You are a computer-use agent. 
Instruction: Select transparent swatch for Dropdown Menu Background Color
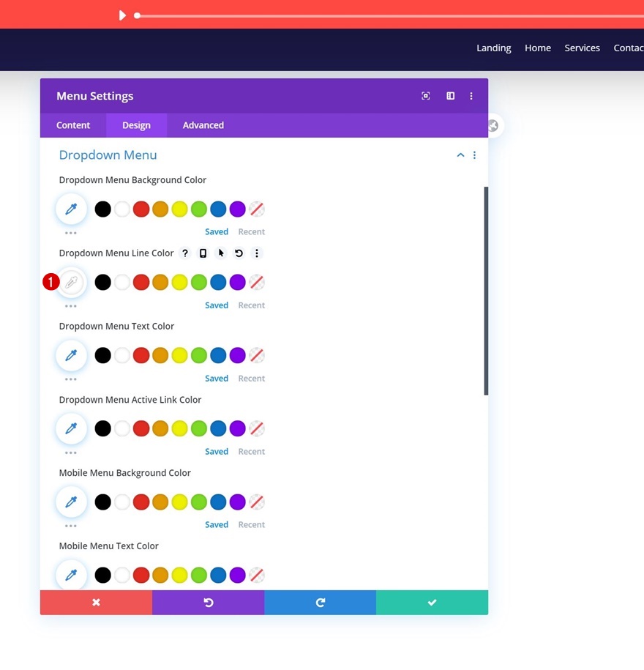click(x=257, y=209)
